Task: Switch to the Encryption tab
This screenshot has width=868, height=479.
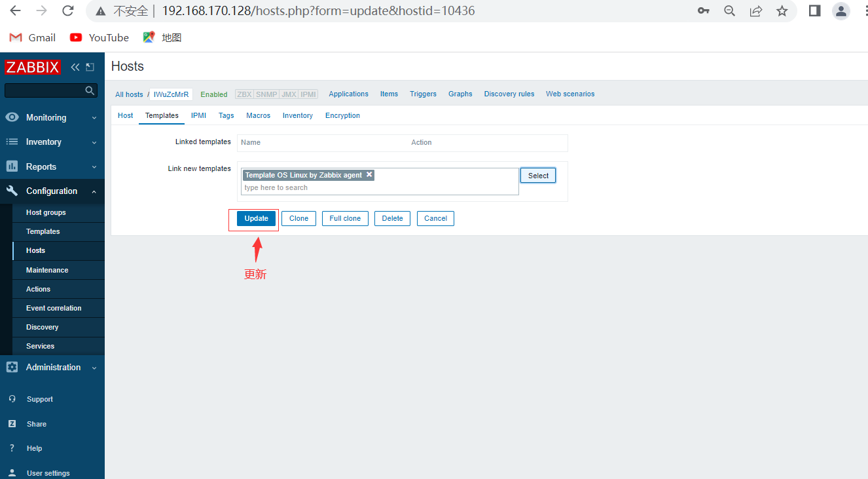Action: pos(342,115)
